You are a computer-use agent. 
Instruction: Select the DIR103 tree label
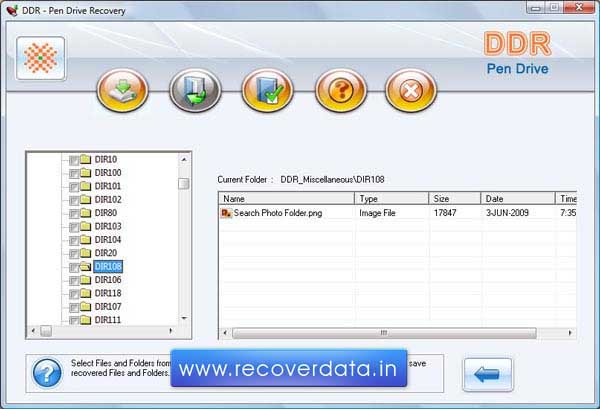coord(108,226)
